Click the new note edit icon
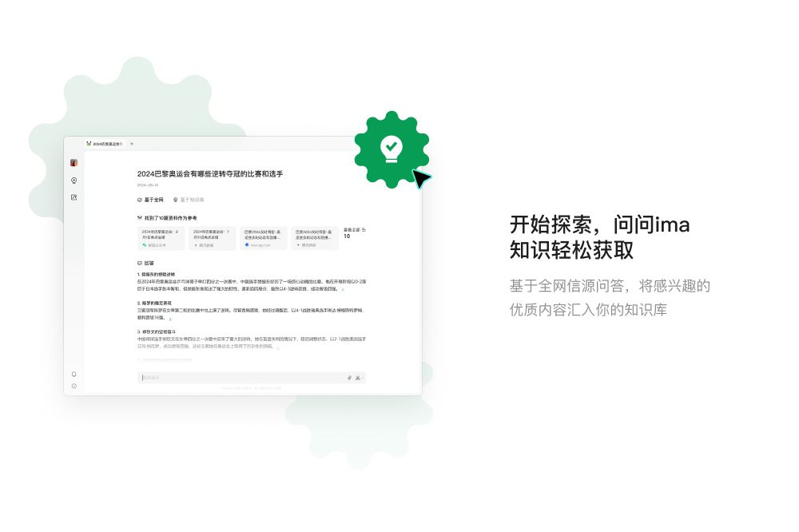The height and width of the screenshot is (532, 799). tap(74, 197)
